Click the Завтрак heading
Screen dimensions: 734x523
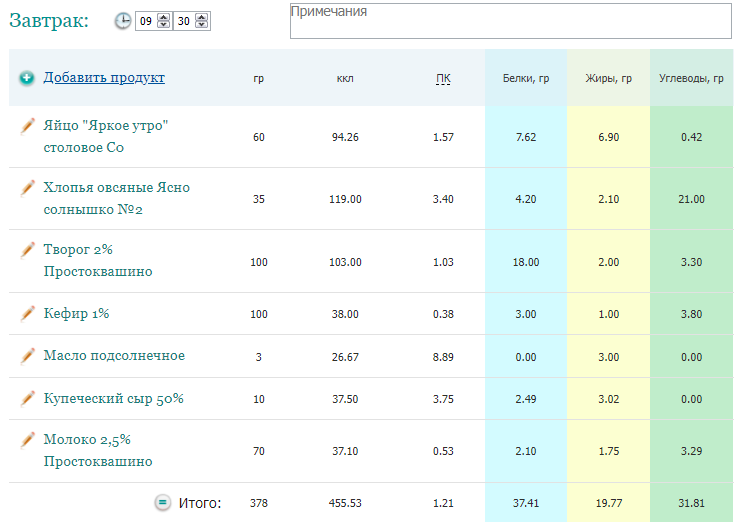[49, 21]
